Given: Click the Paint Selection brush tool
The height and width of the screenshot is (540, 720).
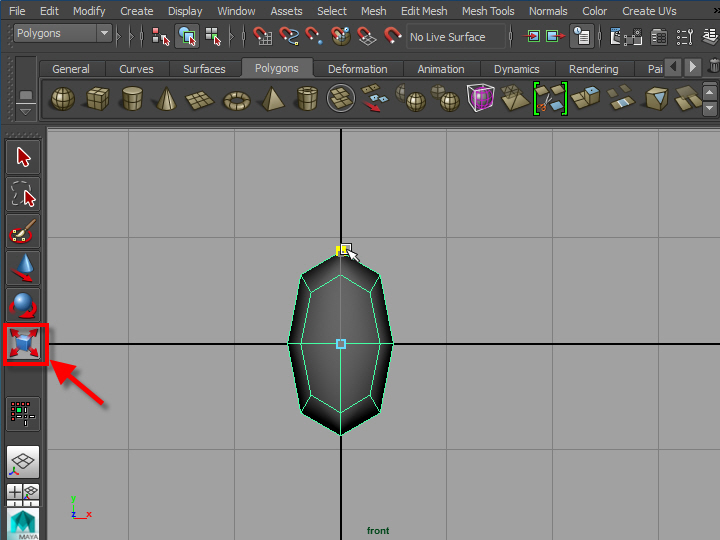Looking at the screenshot, I should (24, 232).
